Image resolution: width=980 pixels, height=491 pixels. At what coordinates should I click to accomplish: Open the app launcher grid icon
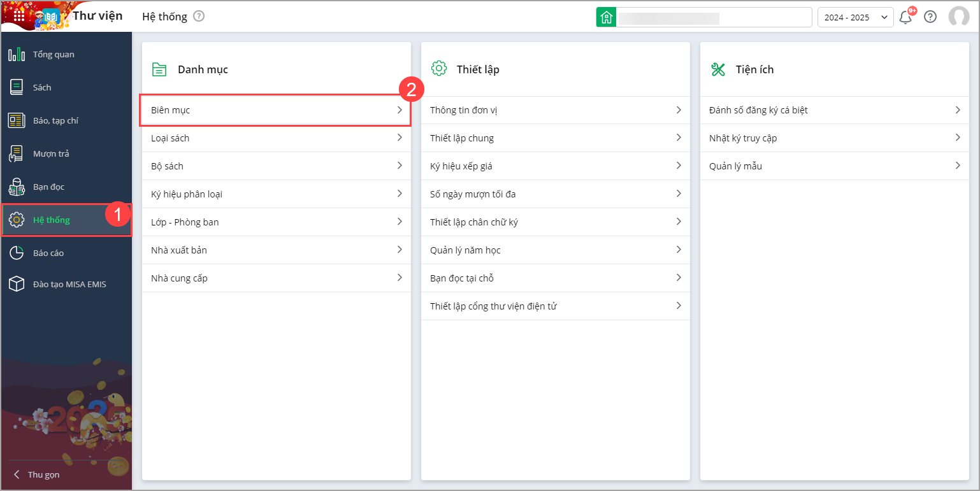click(19, 16)
